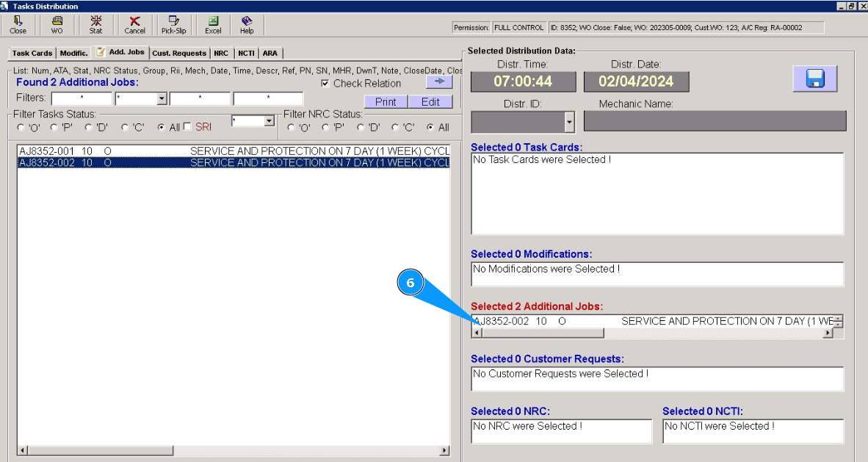Viewport: 868px width, 462px height.
Task: Open Help from the toolbar
Action: pos(247,25)
